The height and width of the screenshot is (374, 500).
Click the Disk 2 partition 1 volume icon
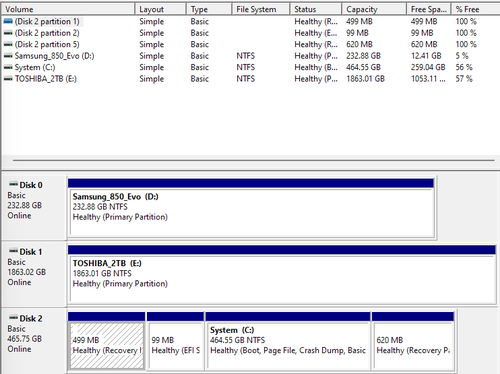pyautogui.click(x=8, y=21)
